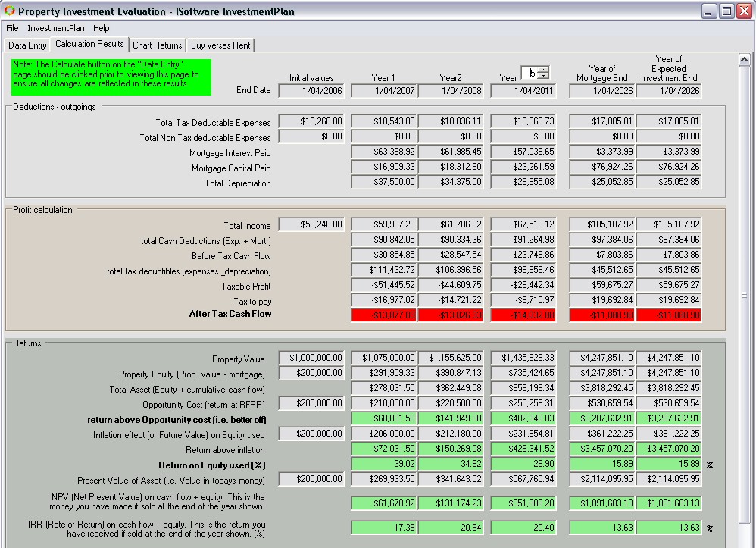Click the Initial Total Income $58,240.00
Screen dimensions: 756x548
point(311,224)
